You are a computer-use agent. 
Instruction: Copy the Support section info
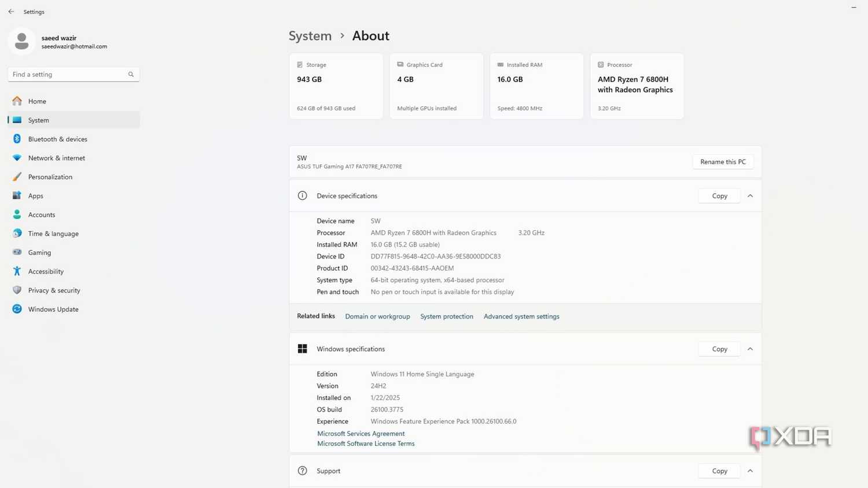coord(719,471)
